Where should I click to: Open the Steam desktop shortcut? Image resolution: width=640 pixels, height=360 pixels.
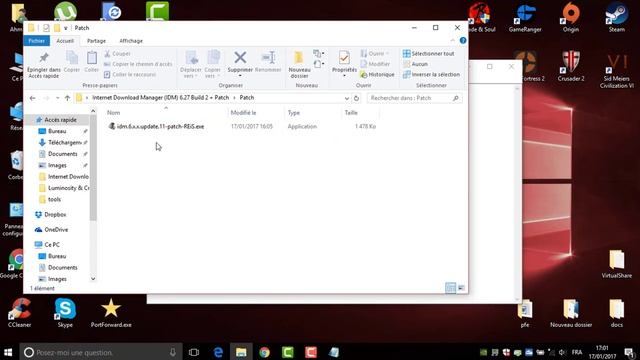[x=617, y=17]
